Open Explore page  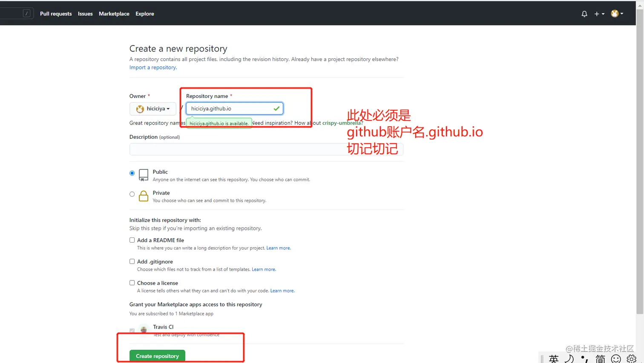coord(145,14)
